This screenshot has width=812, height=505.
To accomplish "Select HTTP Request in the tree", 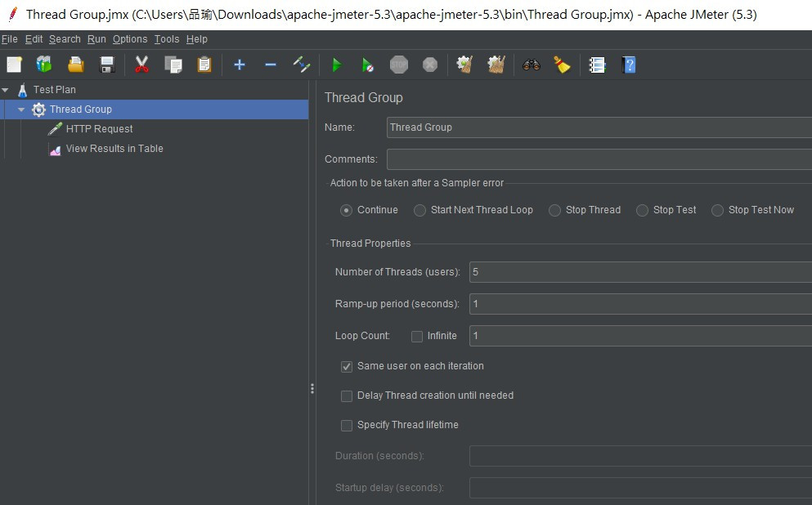I will click(x=99, y=129).
